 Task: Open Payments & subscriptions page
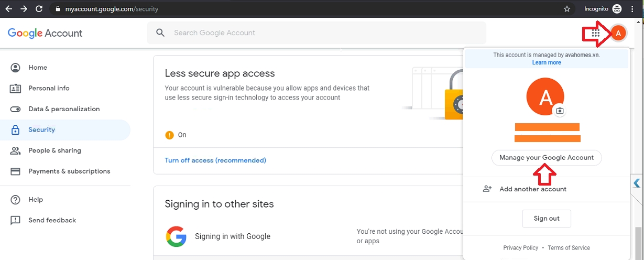point(69,171)
